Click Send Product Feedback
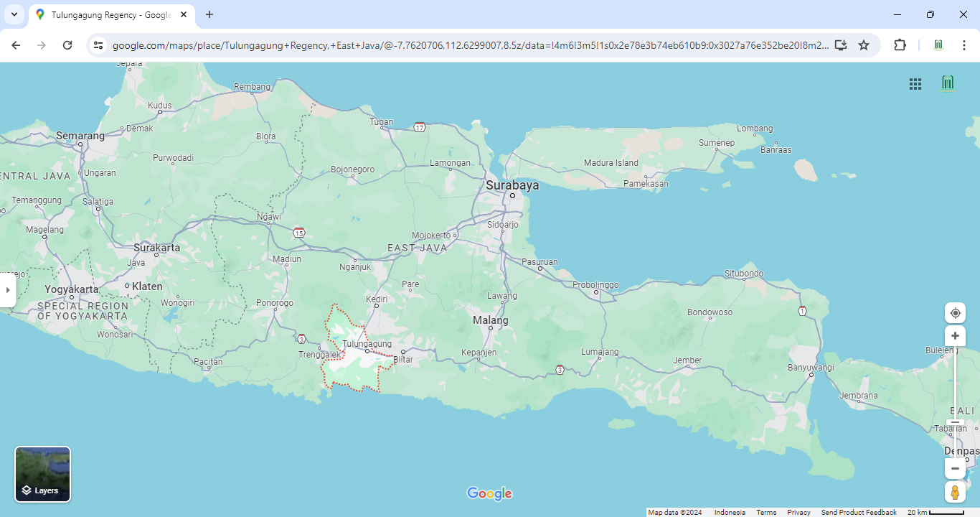Viewport: 980px width, 517px height. click(859, 512)
